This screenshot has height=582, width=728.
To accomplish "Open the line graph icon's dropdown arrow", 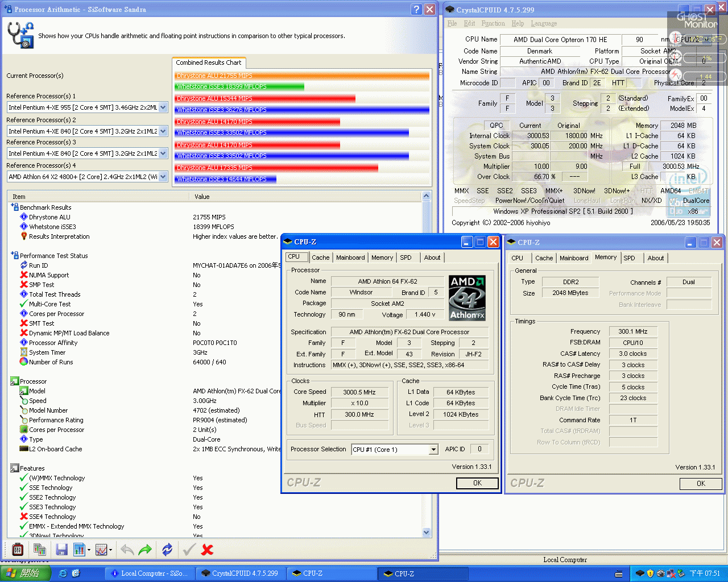I will click(x=110, y=550).
